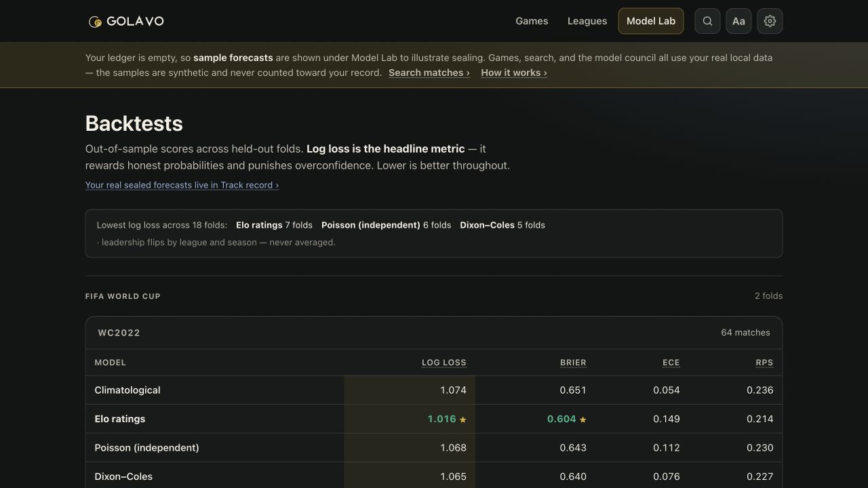
Task: Click Elo ratings 7 folds in summary
Action: point(274,225)
